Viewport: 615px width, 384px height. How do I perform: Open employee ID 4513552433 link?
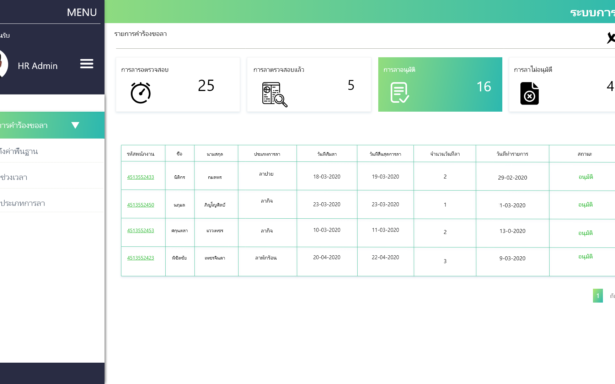pyautogui.click(x=140, y=177)
